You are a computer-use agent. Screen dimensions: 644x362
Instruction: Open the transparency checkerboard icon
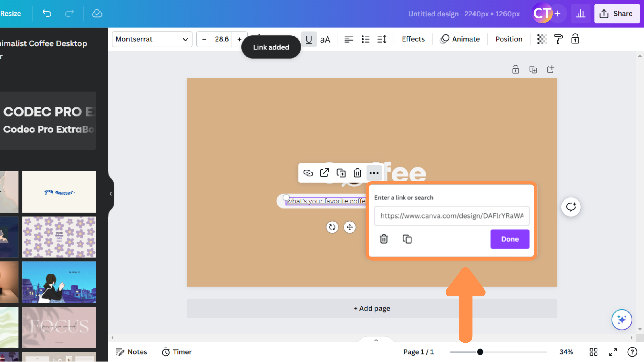(542, 39)
